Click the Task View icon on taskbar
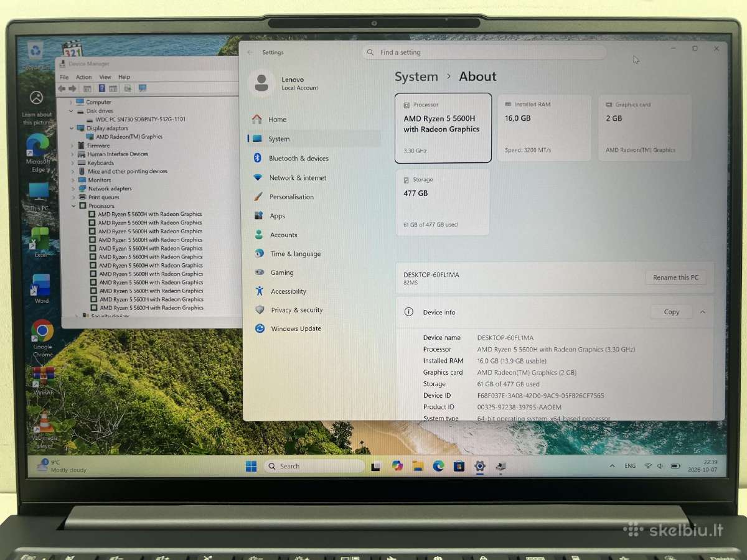 [376, 466]
